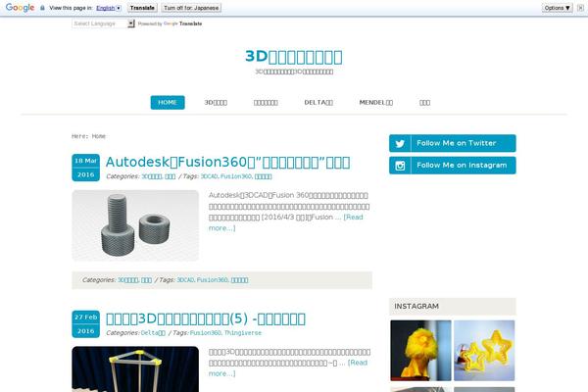This screenshot has height=392, width=588.
Task: Click the Thingiverse tag link
Action: [243, 333]
